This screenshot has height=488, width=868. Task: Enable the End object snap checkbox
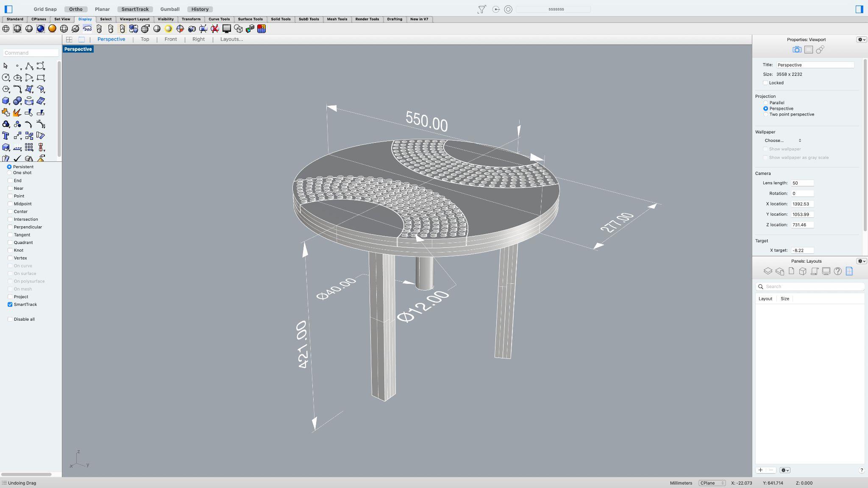click(x=10, y=180)
